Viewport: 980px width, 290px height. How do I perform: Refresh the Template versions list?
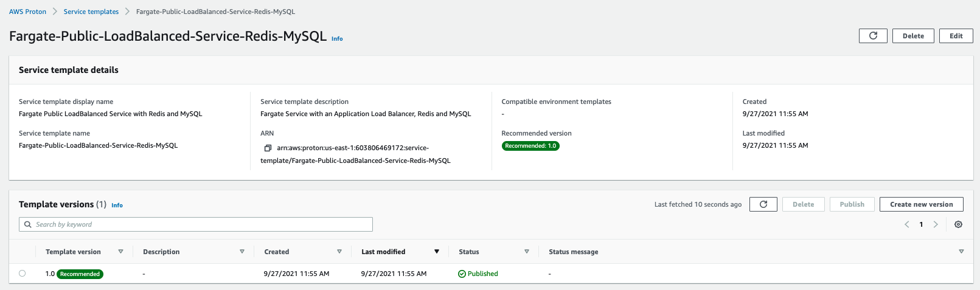pos(763,204)
